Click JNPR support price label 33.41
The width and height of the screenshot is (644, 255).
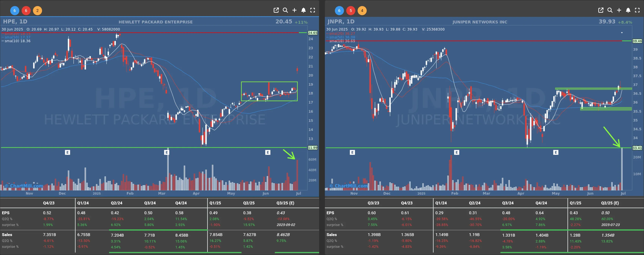click(637, 148)
